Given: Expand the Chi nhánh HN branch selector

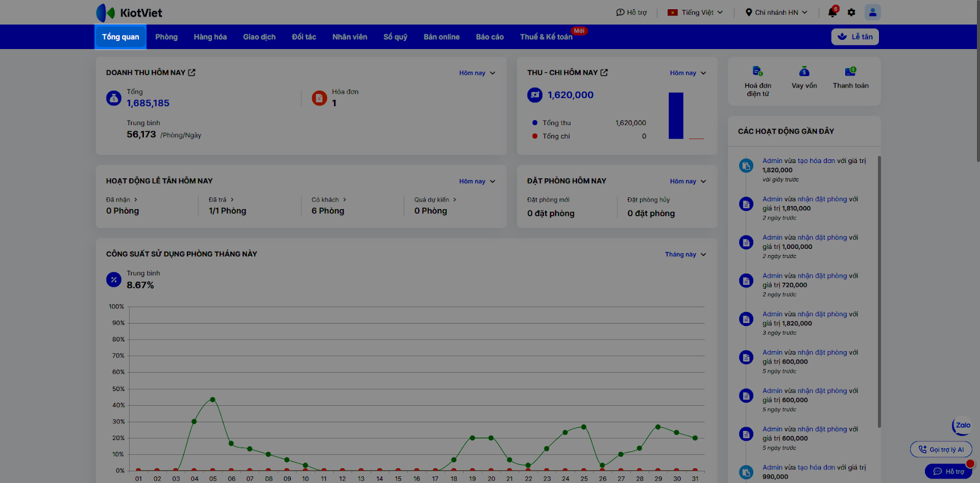Looking at the screenshot, I should tap(776, 12).
